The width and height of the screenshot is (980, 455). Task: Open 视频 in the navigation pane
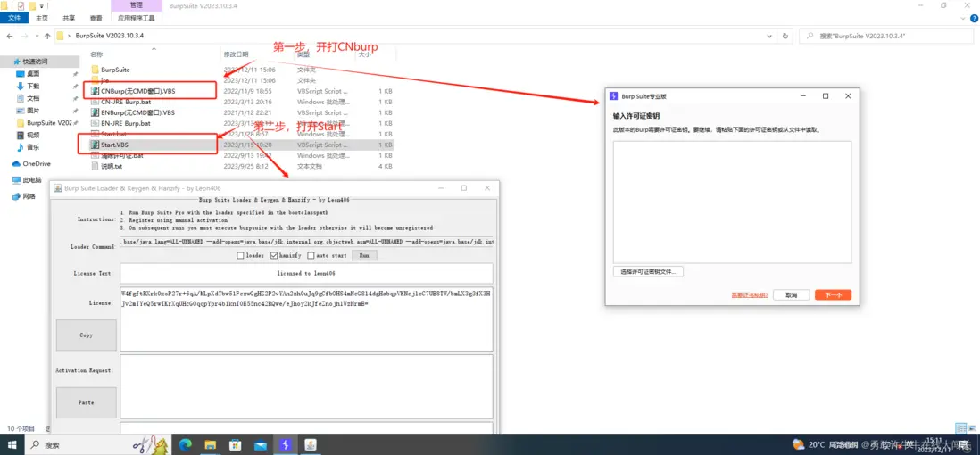point(33,135)
